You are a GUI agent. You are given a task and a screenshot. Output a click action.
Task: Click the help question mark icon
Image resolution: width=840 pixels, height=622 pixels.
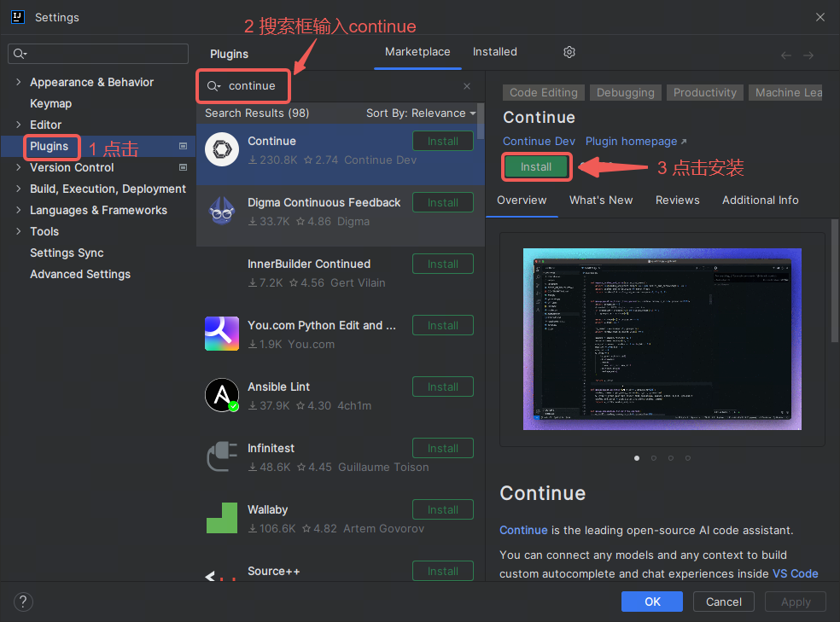[x=23, y=602]
